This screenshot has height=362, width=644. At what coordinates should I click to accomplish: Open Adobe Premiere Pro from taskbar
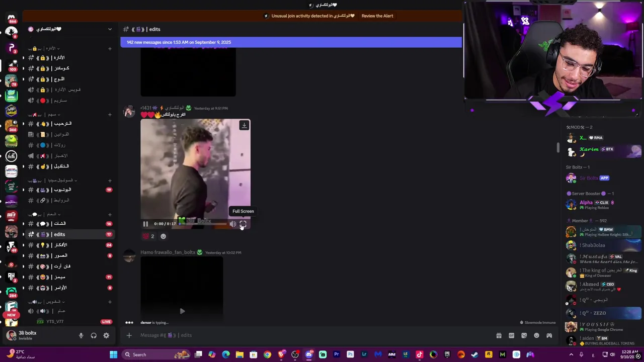337,354
